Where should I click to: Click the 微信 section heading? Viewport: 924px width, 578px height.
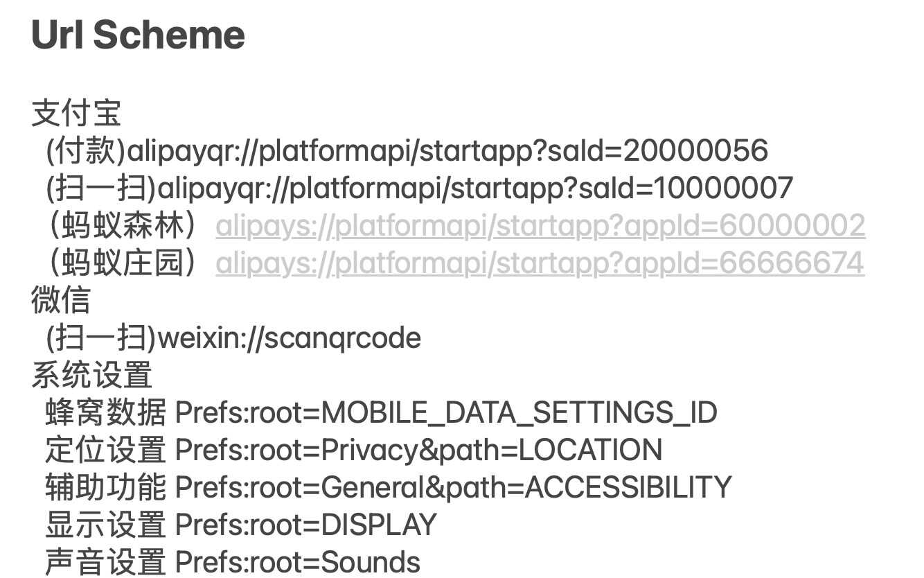[61, 301]
